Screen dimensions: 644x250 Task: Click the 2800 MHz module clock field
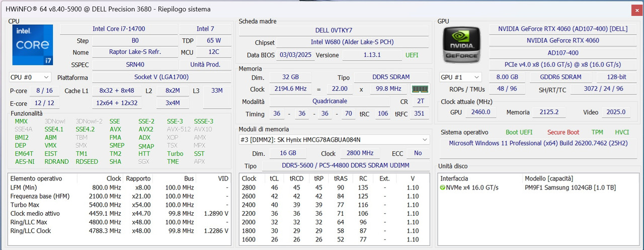[361, 153]
